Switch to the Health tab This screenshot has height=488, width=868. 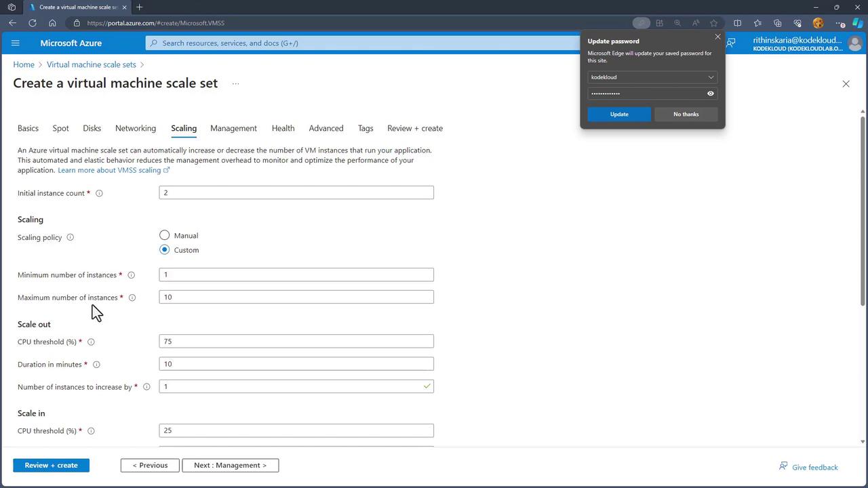tap(283, 128)
